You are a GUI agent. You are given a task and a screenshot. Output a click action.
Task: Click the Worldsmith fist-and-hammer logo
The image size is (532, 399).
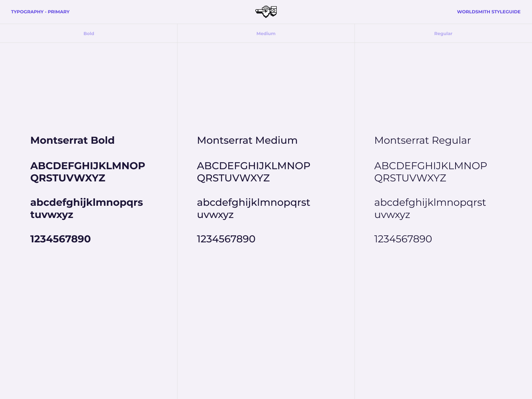[266, 12]
